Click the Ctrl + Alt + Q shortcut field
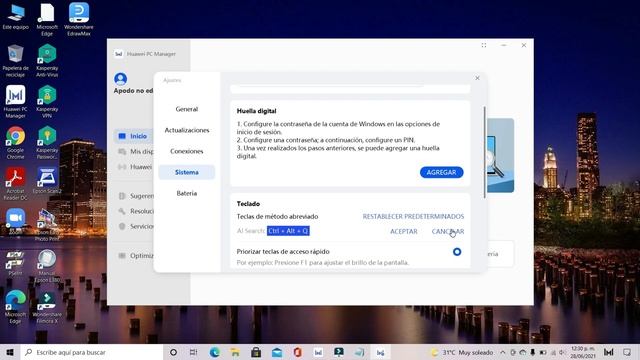 [x=288, y=231]
